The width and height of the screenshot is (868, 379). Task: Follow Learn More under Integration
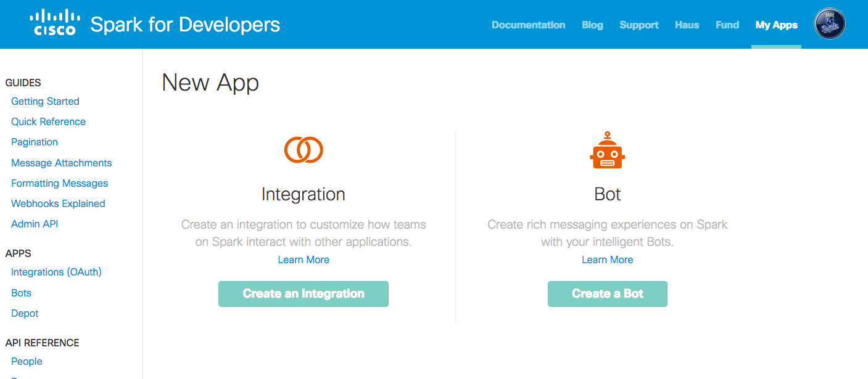[304, 260]
